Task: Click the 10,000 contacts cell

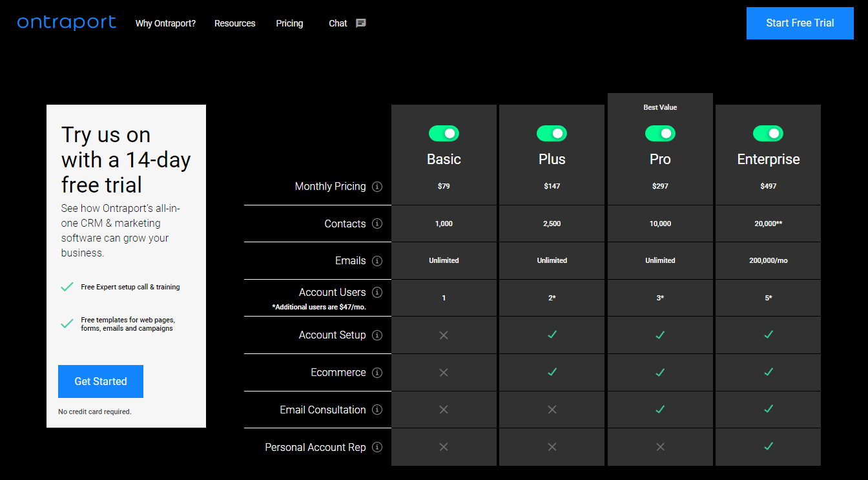Action: (x=660, y=224)
